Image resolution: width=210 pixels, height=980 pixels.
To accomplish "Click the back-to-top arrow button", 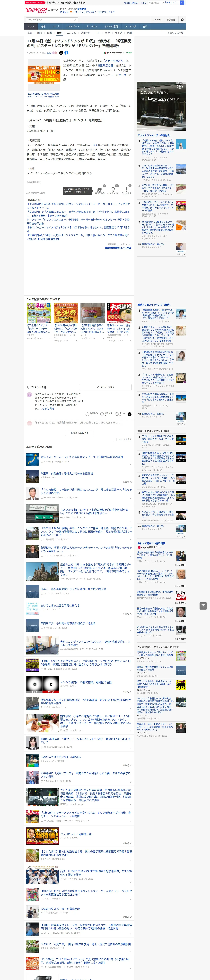I will coord(203,606).
